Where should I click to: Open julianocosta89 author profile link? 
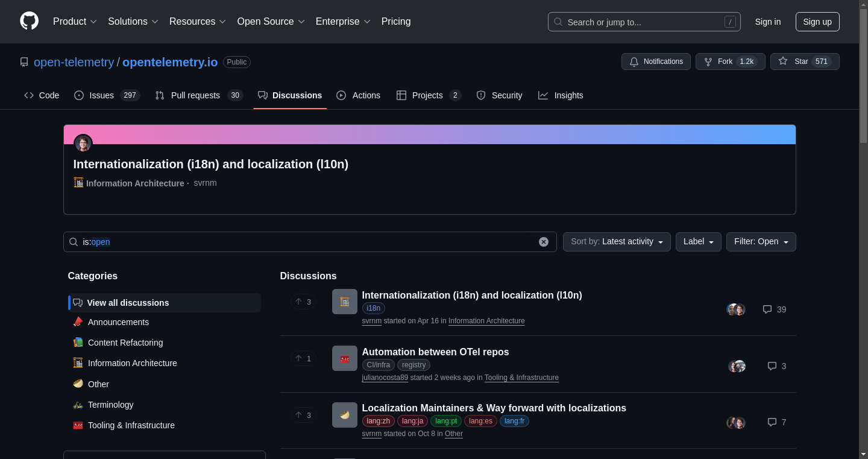pos(385,378)
